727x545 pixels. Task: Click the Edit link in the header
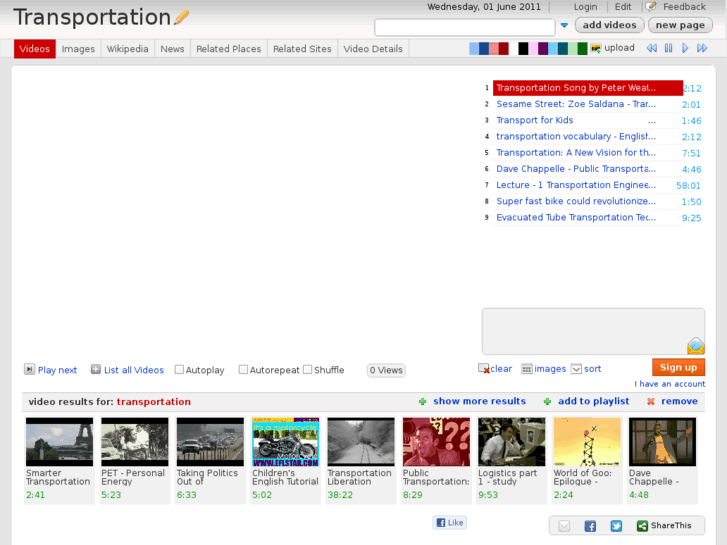click(x=623, y=7)
